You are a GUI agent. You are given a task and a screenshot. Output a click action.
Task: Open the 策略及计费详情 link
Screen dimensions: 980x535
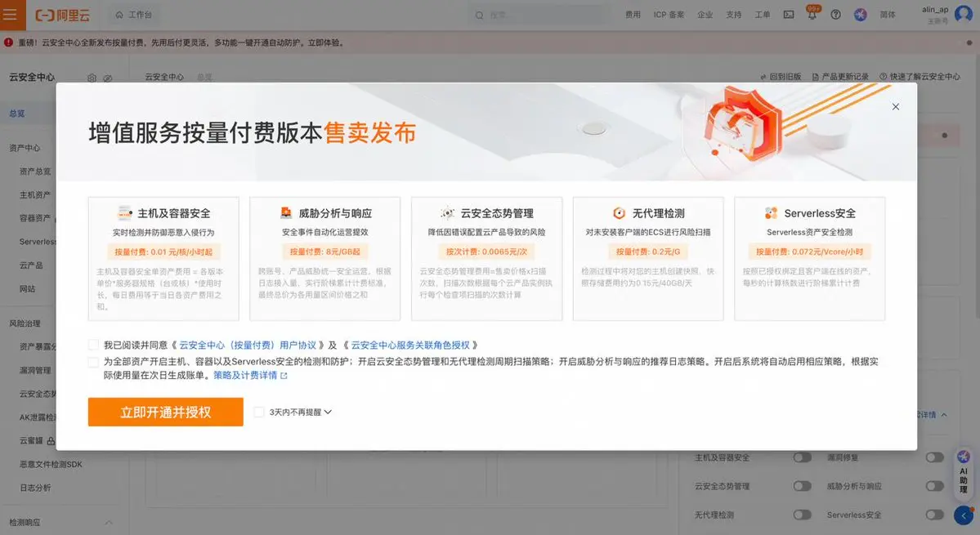(x=245, y=375)
